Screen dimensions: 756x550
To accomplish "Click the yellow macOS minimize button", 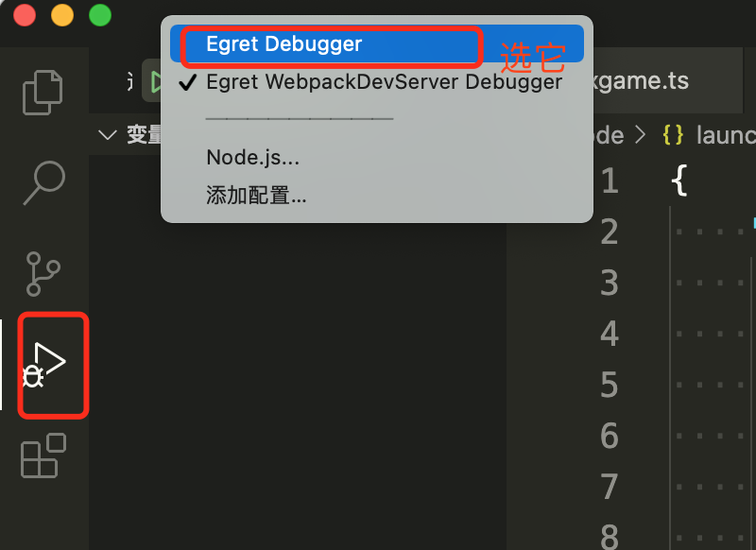I will click(62, 15).
